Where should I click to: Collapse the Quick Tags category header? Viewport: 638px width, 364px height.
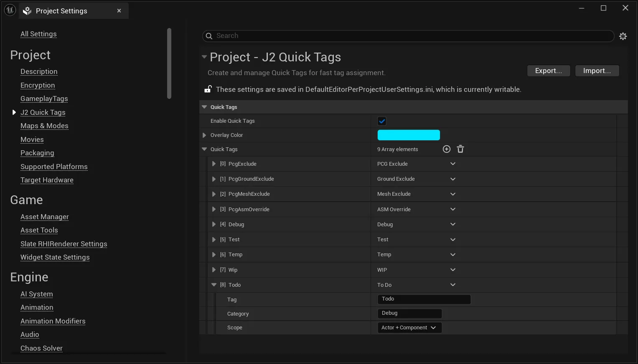(204, 107)
